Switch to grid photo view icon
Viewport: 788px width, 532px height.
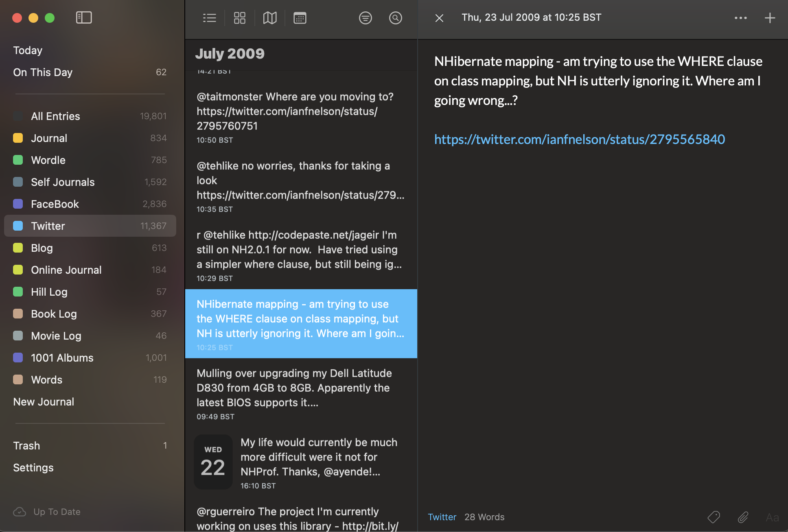[x=239, y=18]
